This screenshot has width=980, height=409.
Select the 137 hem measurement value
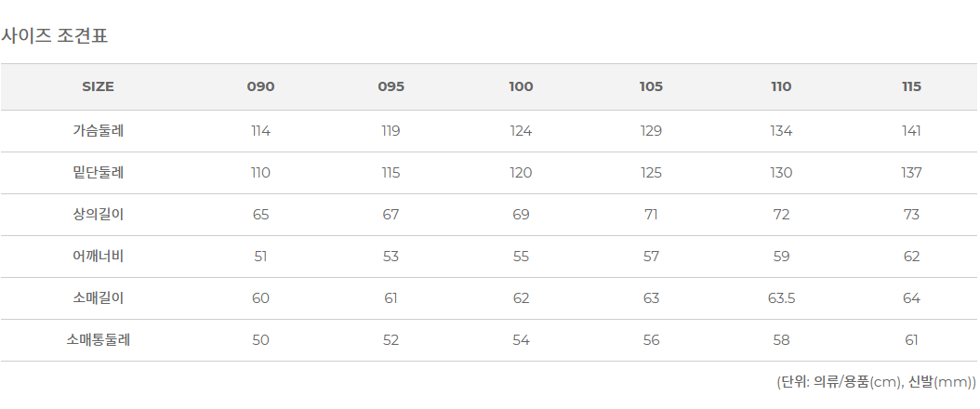(x=911, y=173)
